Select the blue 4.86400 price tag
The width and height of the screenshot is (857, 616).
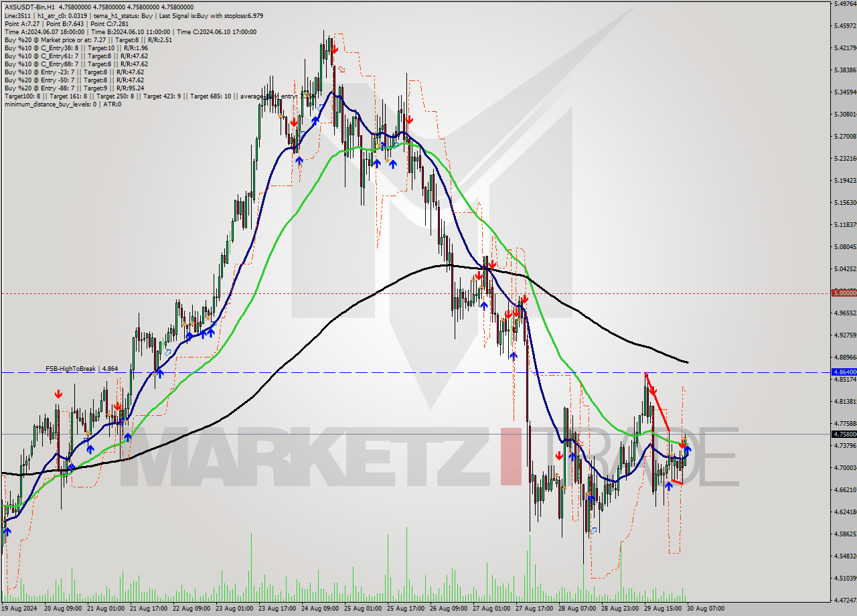[x=844, y=372]
